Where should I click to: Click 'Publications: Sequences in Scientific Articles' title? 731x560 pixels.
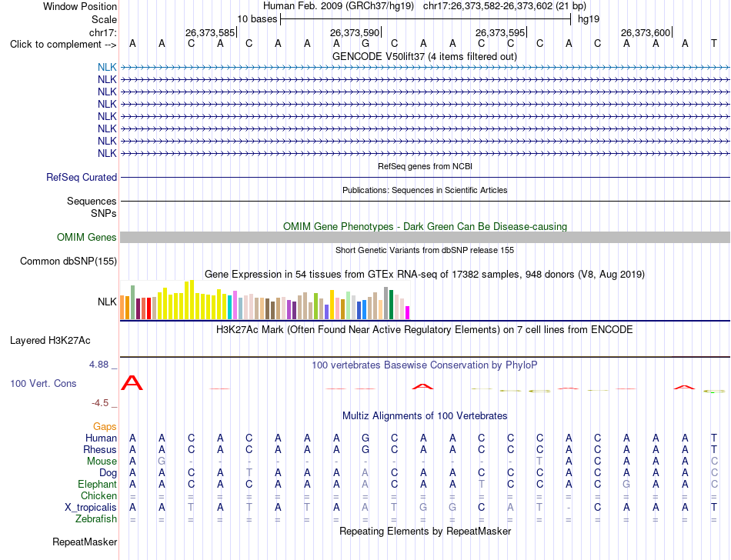tap(425, 190)
